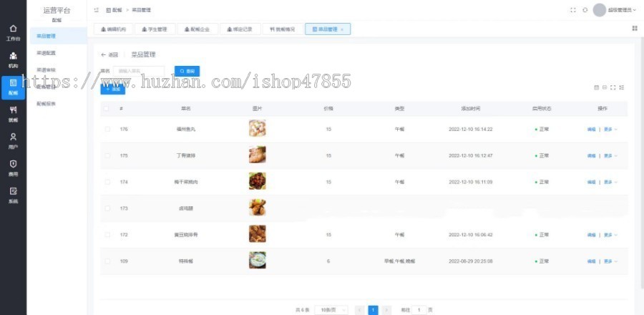This screenshot has width=644, height=315.
Task: Expand 更多 menu for row 176
Action: 610,130
